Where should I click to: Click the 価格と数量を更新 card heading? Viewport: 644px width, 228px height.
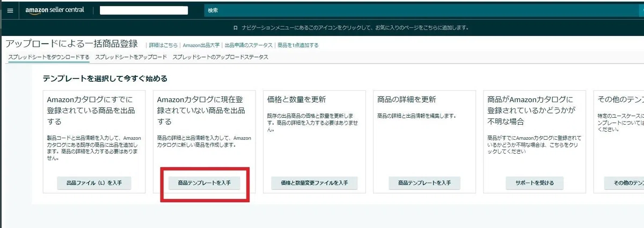[296, 99]
